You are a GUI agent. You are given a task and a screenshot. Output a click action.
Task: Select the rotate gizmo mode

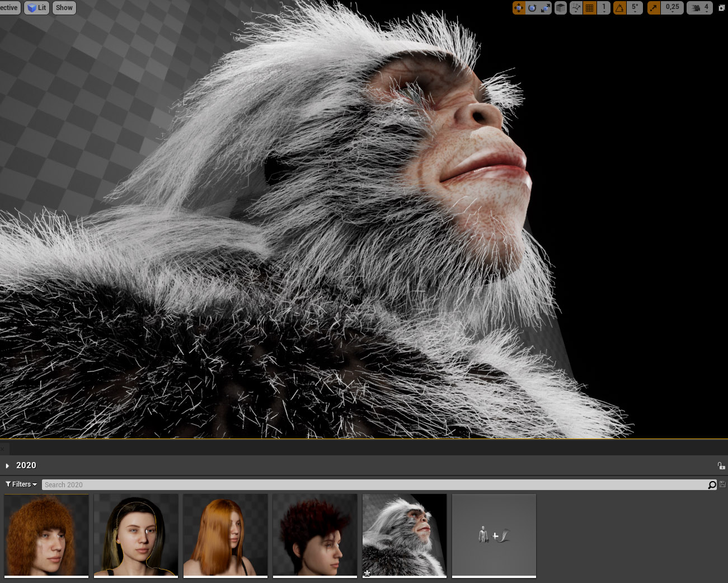point(532,8)
